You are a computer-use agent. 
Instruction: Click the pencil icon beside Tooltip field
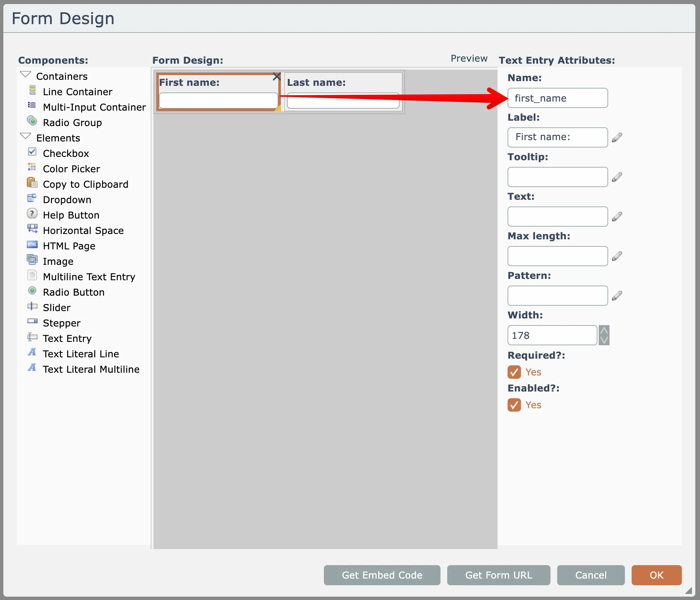pyautogui.click(x=617, y=177)
